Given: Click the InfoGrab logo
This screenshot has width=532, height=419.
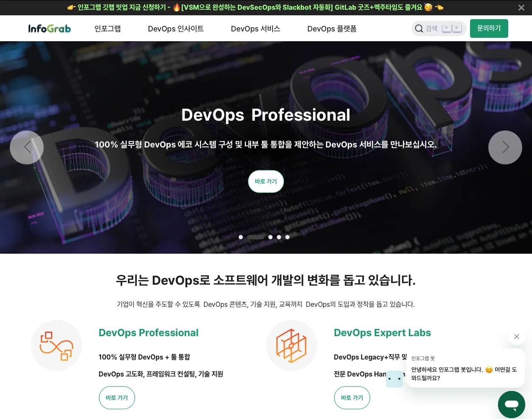Looking at the screenshot, I should click(x=49, y=28).
